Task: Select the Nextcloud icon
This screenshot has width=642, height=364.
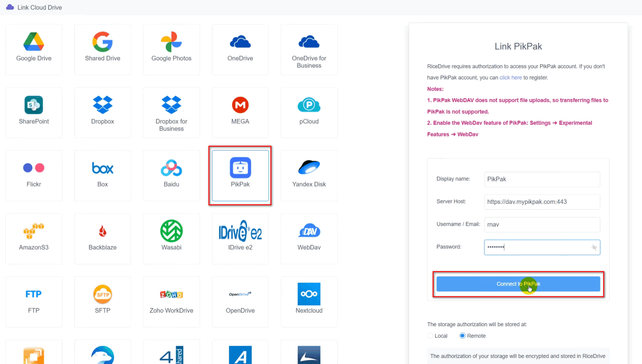Action: pos(309,294)
